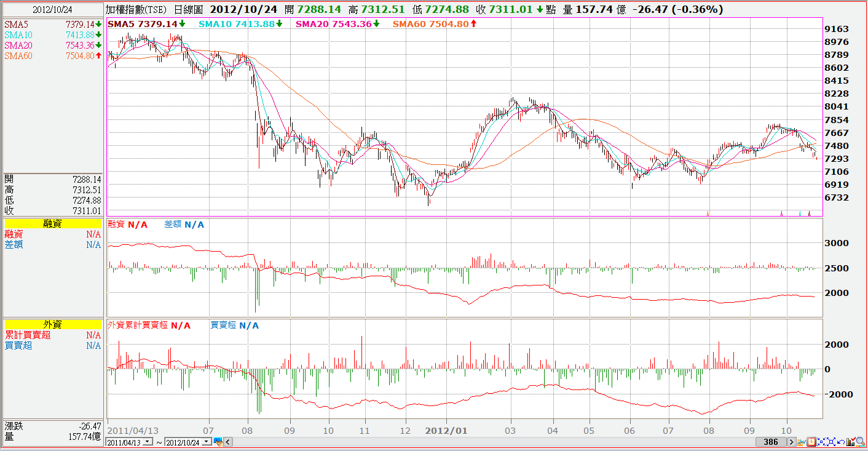The image size is (868, 451).
Task: Click the shrink inward arrows icon
Action: [821, 442]
